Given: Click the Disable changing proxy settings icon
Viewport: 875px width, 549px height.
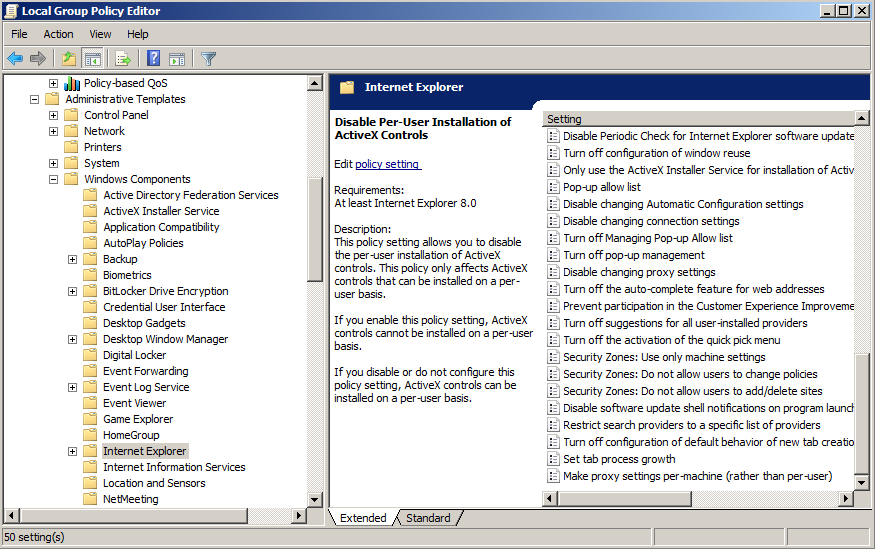Looking at the screenshot, I should pos(553,272).
